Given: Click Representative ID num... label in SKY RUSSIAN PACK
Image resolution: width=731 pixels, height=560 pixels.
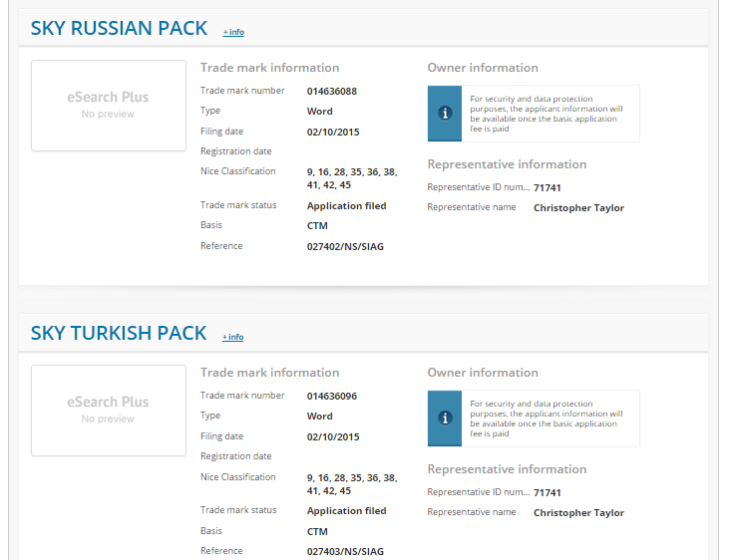Looking at the screenshot, I should click(479, 187).
